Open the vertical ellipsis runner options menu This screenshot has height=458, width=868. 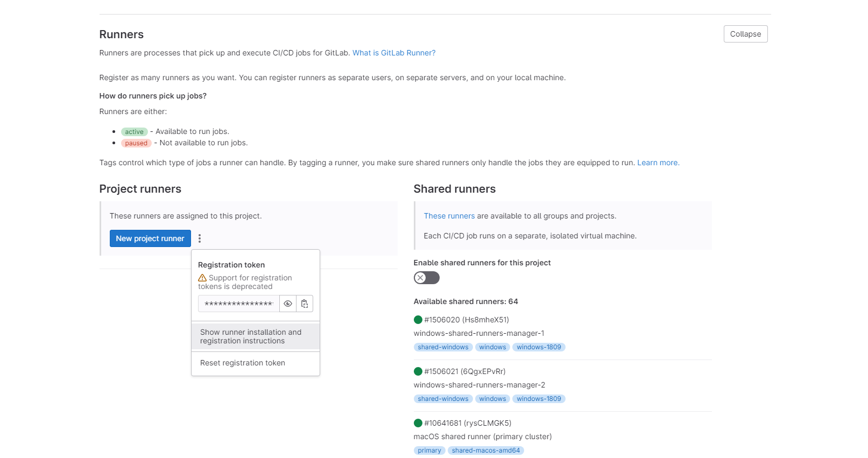200,238
